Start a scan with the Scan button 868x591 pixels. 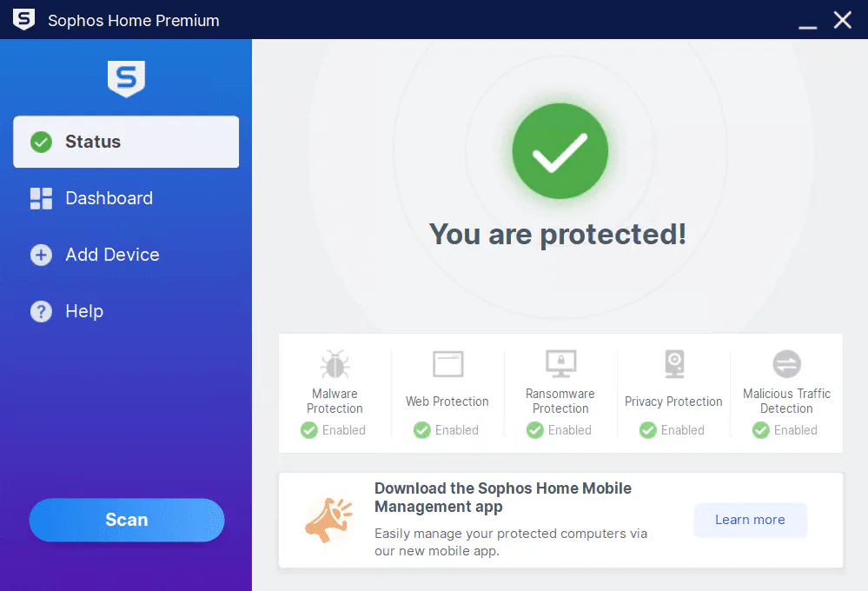127,520
